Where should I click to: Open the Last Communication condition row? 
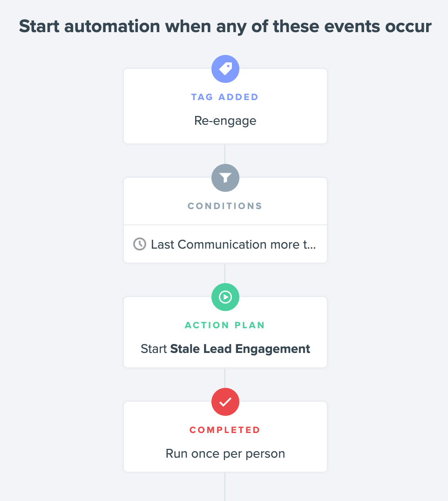225,244
